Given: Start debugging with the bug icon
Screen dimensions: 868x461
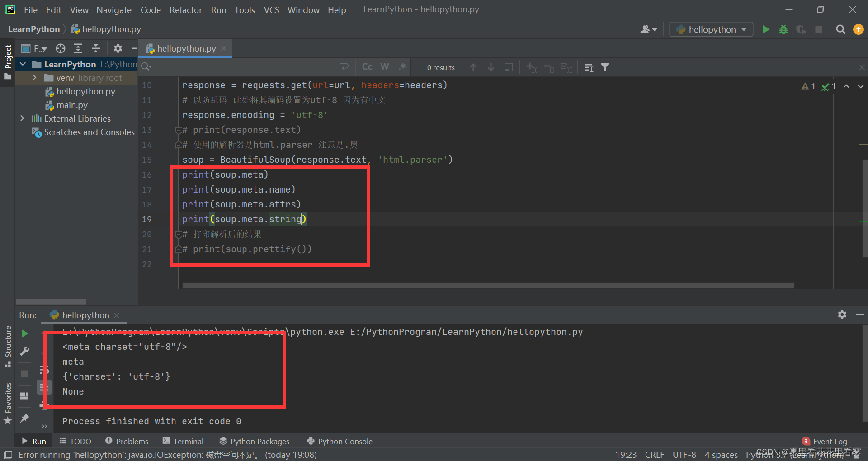Looking at the screenshot, I should pyautogui.click(x=783, y=29).
